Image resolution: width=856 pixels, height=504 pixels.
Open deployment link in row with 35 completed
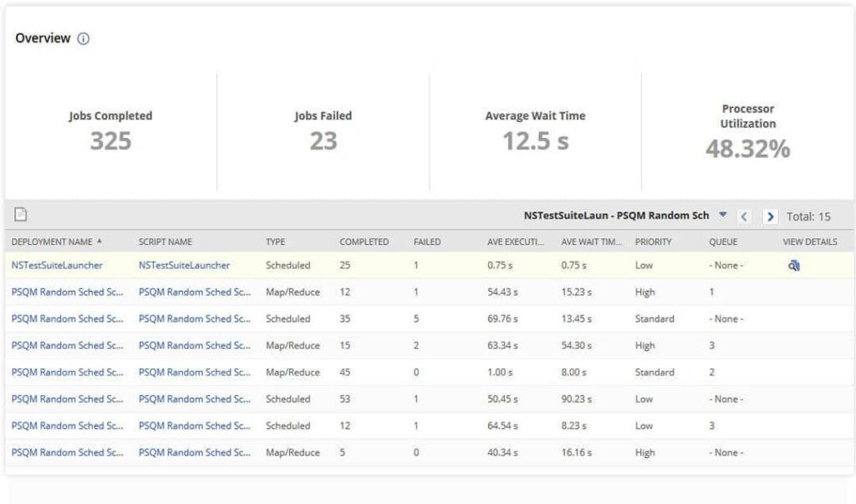(68, 318)
